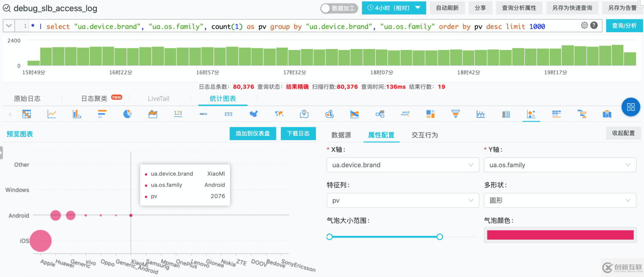Image resolution: width=644 pixels, height=277 pixels.
Task: Click the pink 气泡颜色 color swatch
Action: [560, 235]
